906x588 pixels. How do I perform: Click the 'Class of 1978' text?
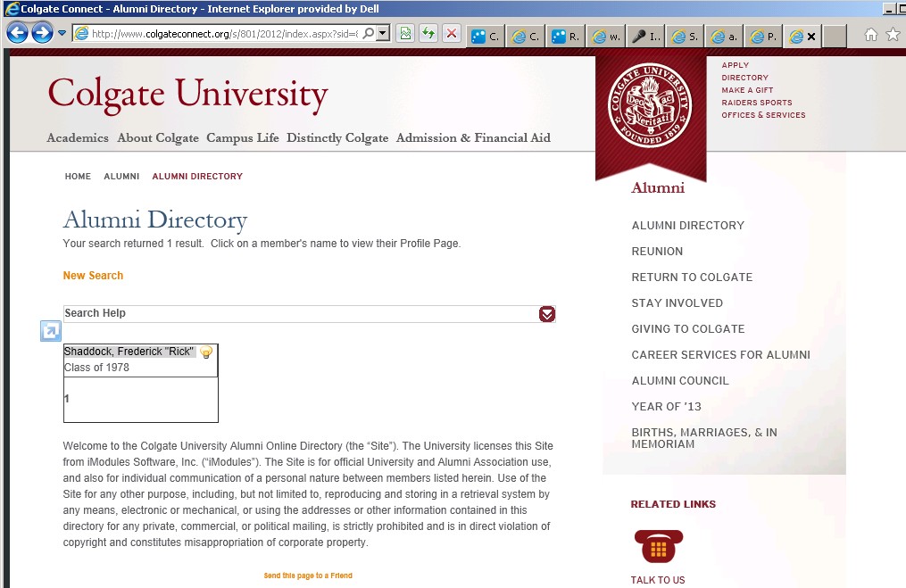tap(96, 368)
